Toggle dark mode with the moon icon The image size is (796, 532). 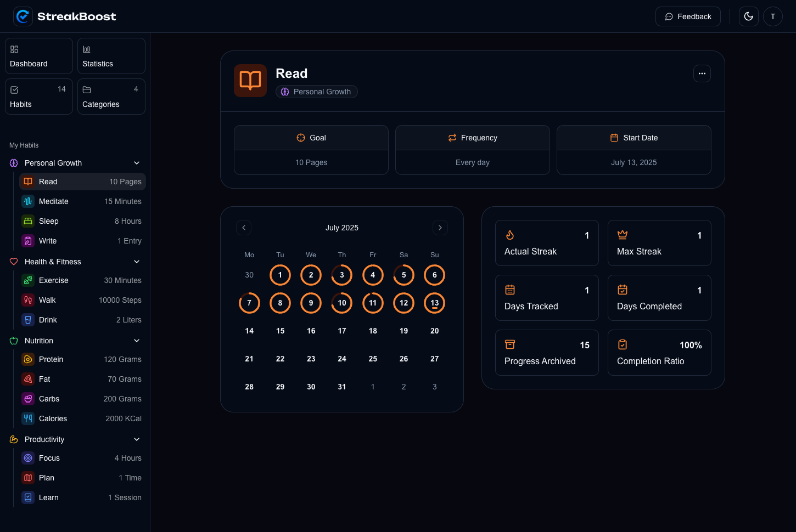click(748, 16)
